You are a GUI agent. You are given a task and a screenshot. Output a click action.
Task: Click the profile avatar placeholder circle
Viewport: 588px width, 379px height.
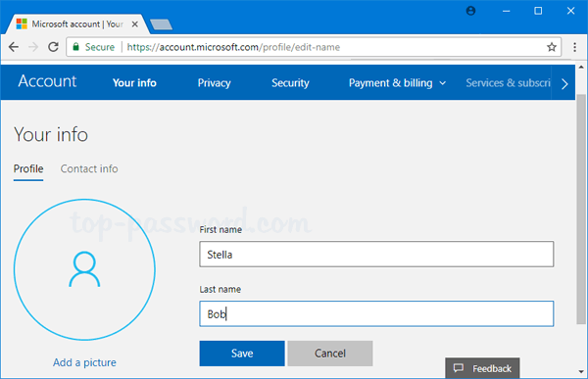coord(84,269)
